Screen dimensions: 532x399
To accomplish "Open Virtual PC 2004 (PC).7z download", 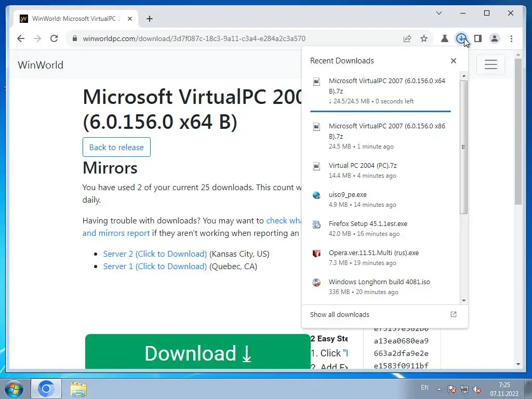I will click(x=380, y=170).
